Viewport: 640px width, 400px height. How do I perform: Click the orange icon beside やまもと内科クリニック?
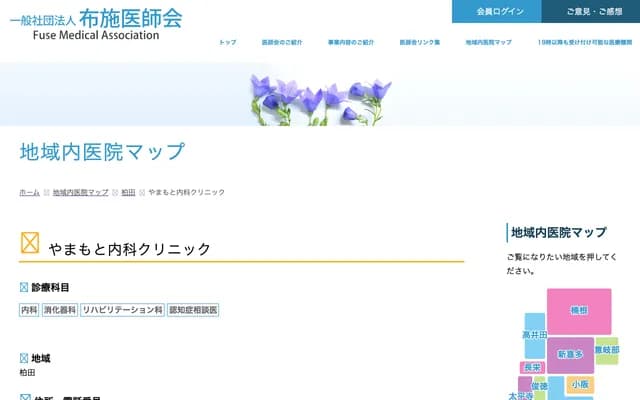click(x=30, y=243)
